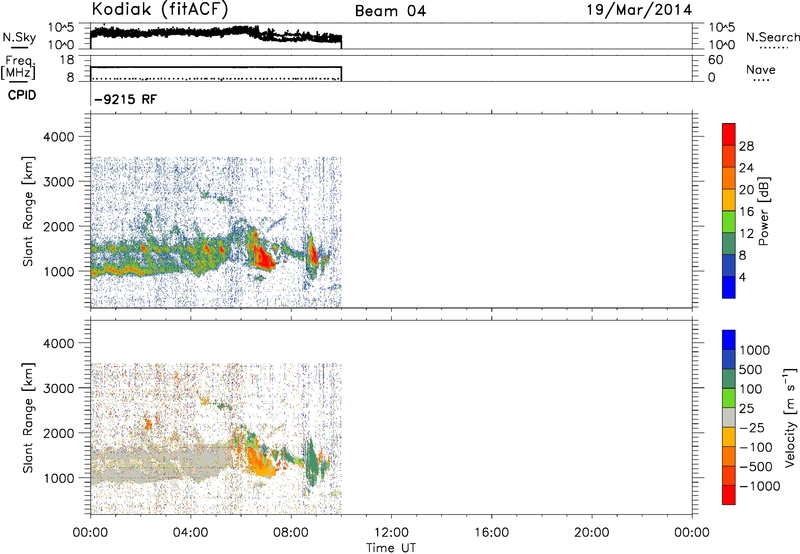Click the 'Time UT' axis title
The height and width of the screenshot is (554, 800).
click(391, 548)
